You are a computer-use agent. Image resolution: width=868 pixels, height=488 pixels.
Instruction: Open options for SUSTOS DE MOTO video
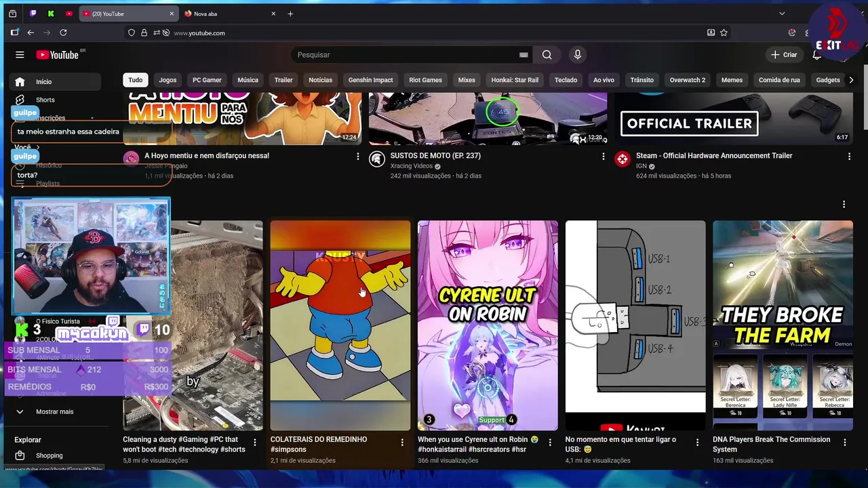(604, 157)
